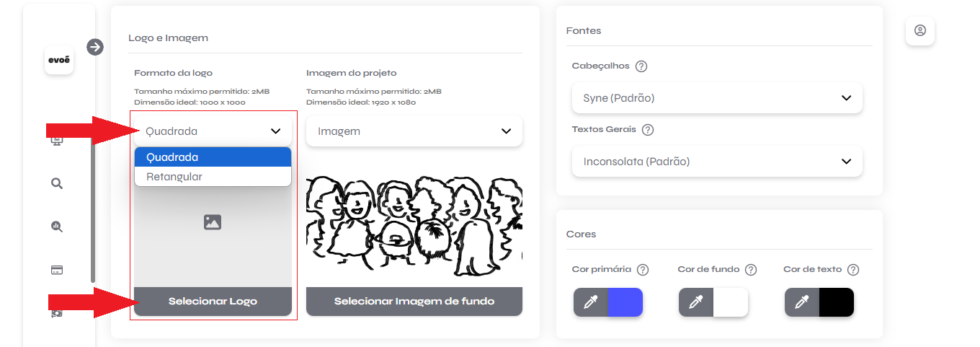Open the user profile icon
This screenshot has width=980, height=347.
(x=920, y=31)
